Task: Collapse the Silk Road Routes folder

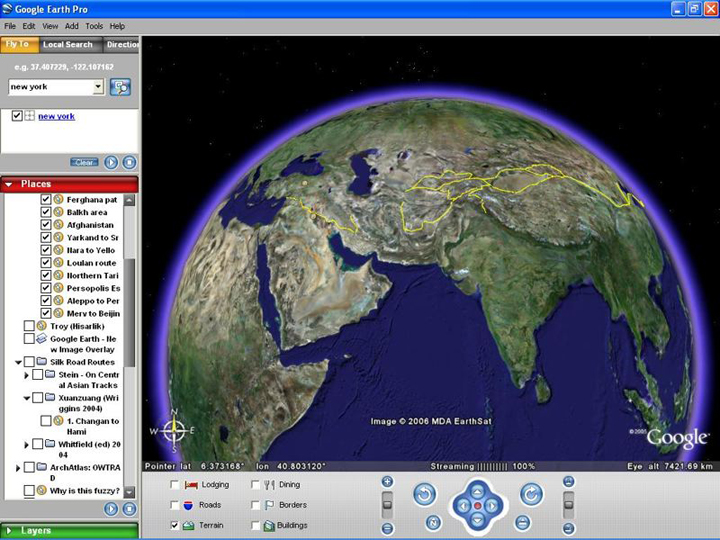Action: coord(18,362)
